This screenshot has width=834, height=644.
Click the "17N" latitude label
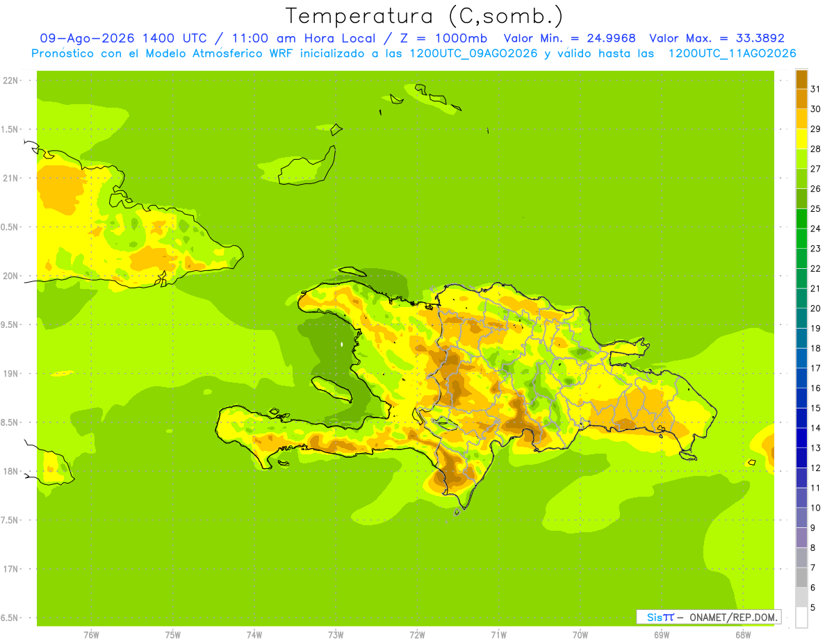pos(10,569)
